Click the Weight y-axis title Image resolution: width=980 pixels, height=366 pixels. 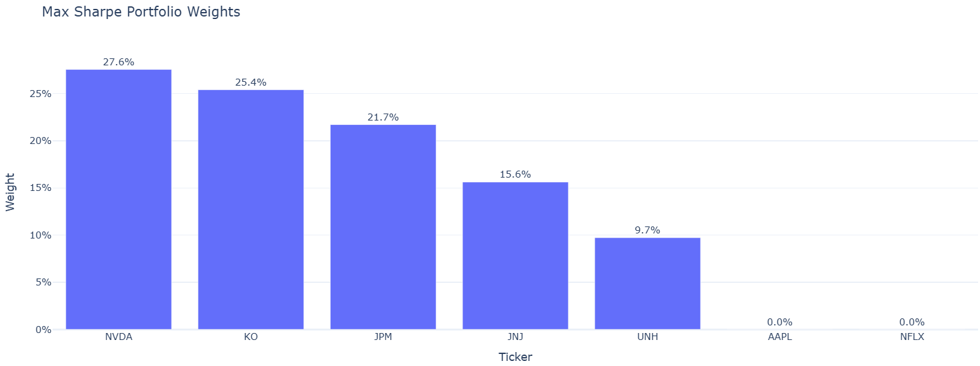tap(10, 192)
